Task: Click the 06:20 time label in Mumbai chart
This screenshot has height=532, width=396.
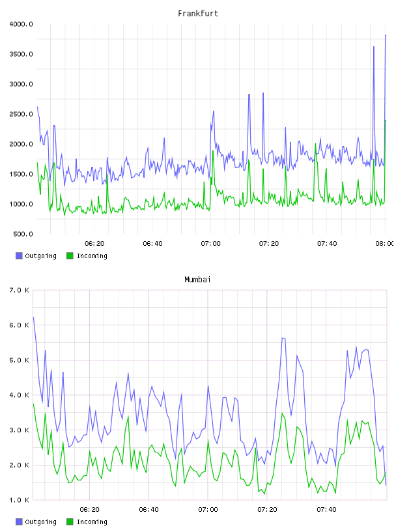Action: (89, 510)
